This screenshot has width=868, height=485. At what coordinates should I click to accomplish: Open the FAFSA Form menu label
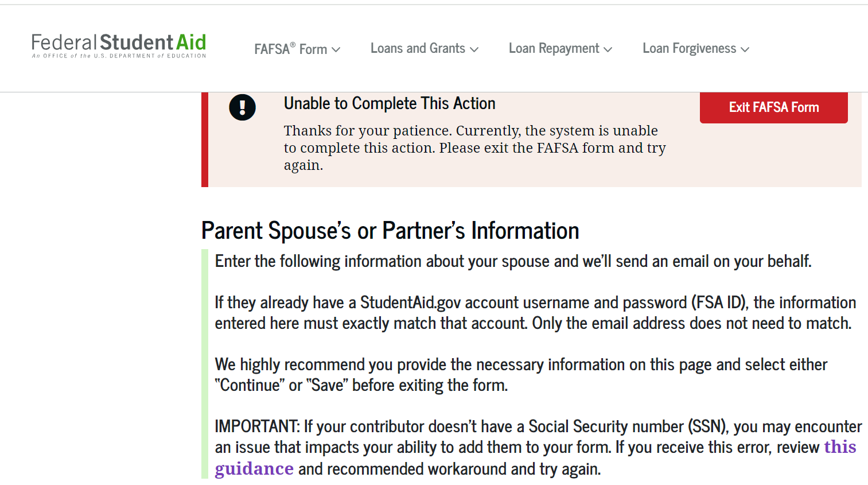[x=290, y=49]
